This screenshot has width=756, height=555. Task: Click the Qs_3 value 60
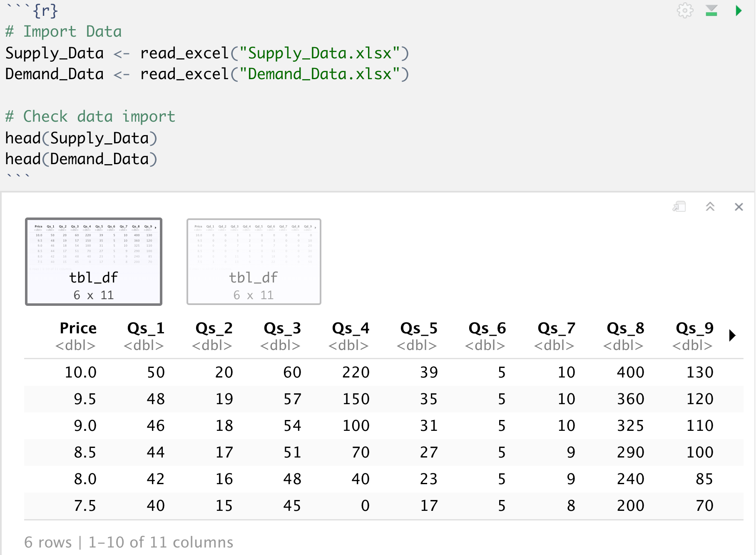tap(292, 372)
